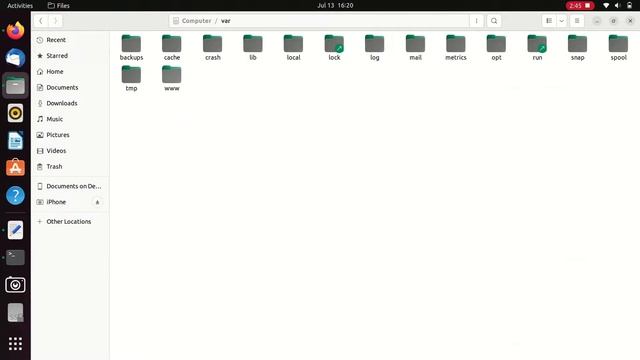Launch LibreOffice Writer from the dock
Image resolution: width=640 pixels, height=360 pixels.
click(x=16, y=141)
